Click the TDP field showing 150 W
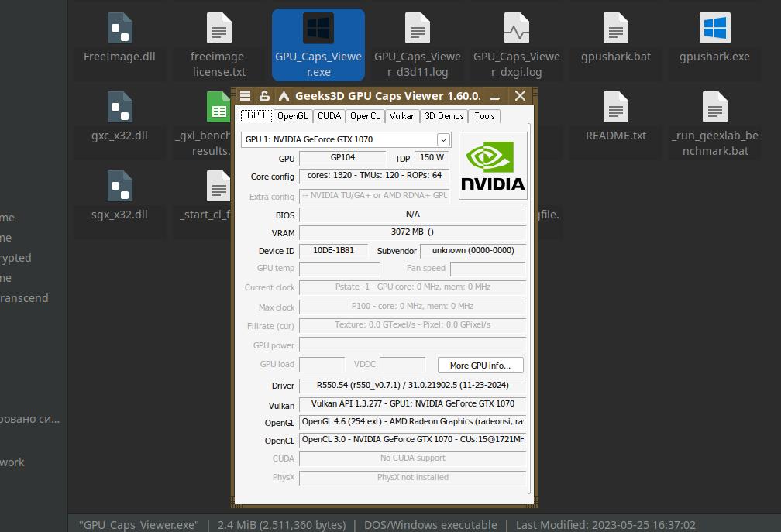 tap(432, 158)
